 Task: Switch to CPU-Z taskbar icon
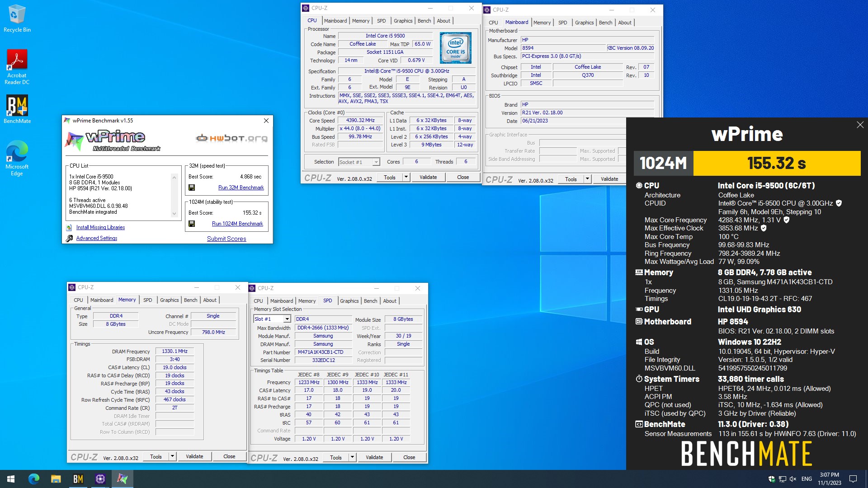100,479
